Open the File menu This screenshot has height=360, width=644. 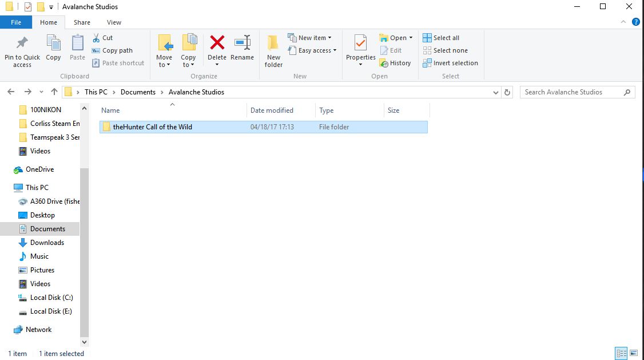coord(16,22)
